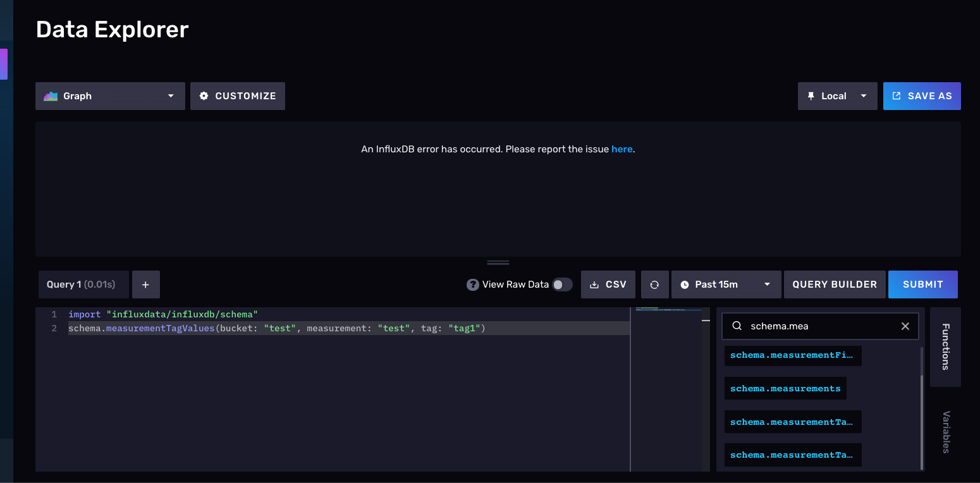Viewport: 980px width, 483px height.
Task: Insert the schema.measurements function
Action: coord(785,388)
